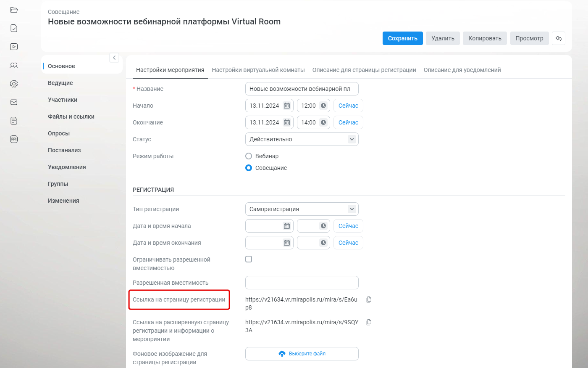Open the checklist document sidebar icon
The height and width of the screenshot is (368, 588).
tap(14, 28)
